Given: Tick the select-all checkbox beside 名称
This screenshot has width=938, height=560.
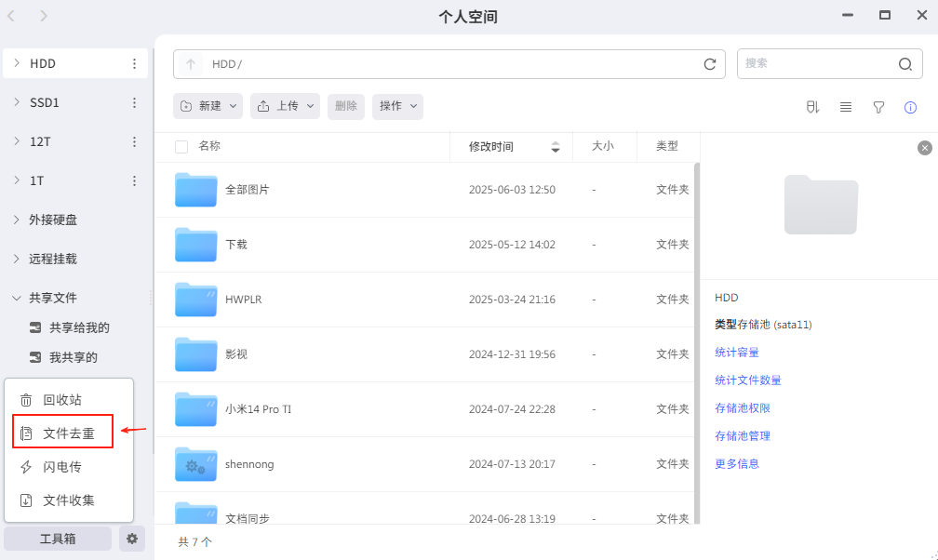Looking at the screenshot, I should pyautogui.click(x=181, y=147).
